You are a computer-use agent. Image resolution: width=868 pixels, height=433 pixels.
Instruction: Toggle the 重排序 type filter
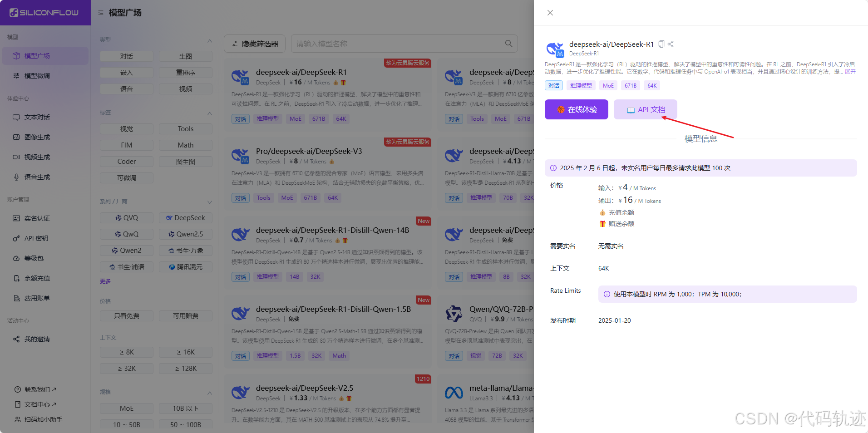(186, 73)
